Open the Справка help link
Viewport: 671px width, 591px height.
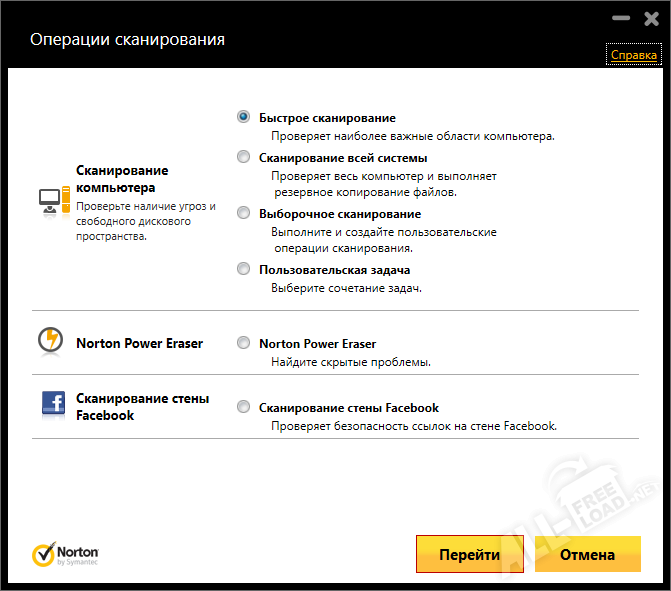[x=633, y=56]
